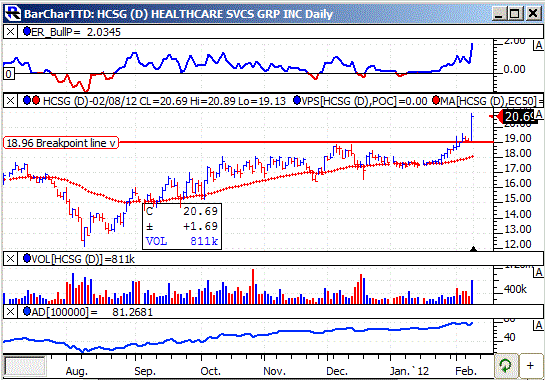Click the ± +1.69 tooltip row

coord(182,226)
